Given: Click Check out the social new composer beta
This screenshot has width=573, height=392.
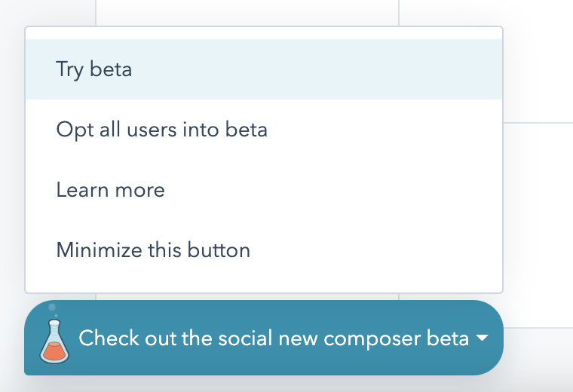Looking at the screenshot, I should point(274,338).
